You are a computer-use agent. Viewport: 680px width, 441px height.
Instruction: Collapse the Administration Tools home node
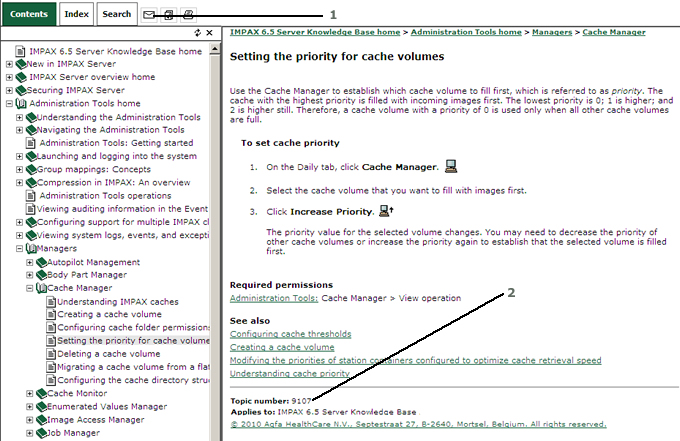9,104
